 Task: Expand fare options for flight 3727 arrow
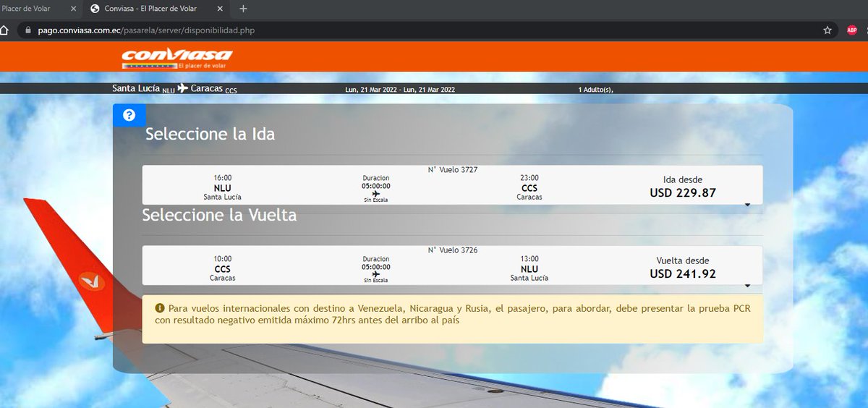point(748,205)
